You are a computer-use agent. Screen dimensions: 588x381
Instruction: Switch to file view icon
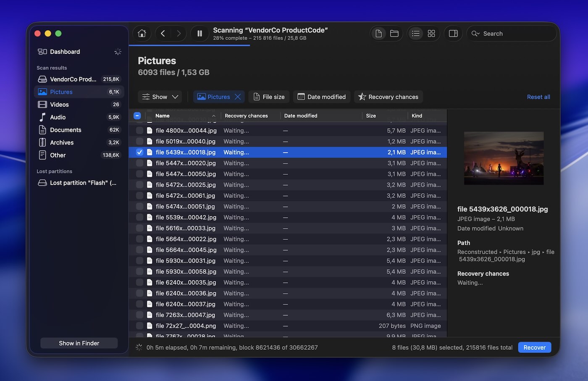378,34
